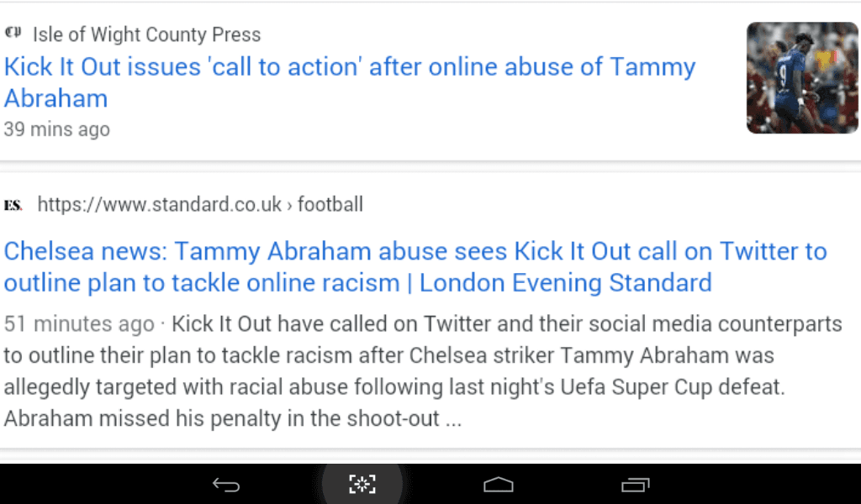This screenshot has height=504, width=861.
Task: Open the 'Kick It Out issues call to action' headline
Action: click(349, 82)
